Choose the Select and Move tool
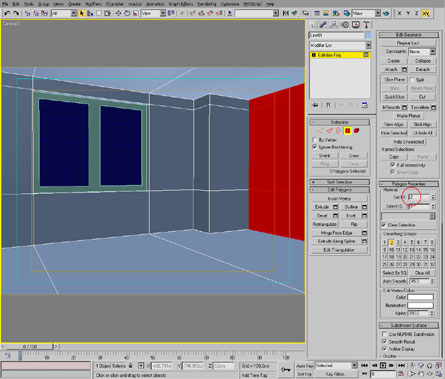This screenshot has height=379, width=445. (x=118, y=13)
